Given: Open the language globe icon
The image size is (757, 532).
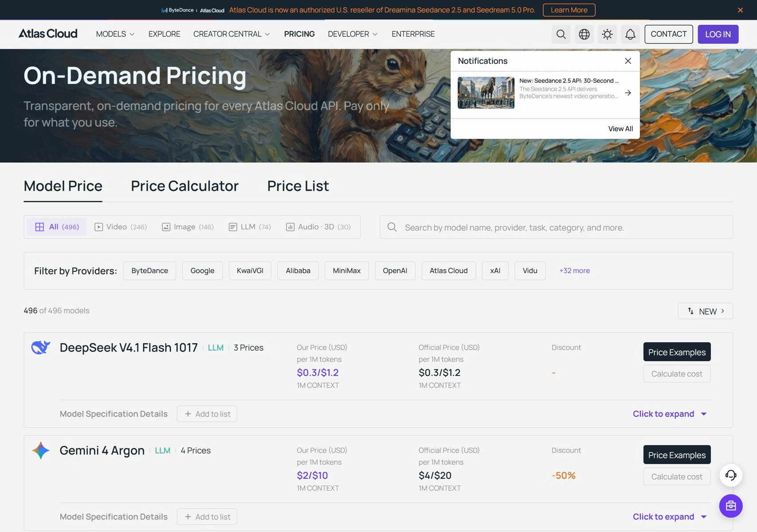Looking at the screenshot, I should pos(584,34).
